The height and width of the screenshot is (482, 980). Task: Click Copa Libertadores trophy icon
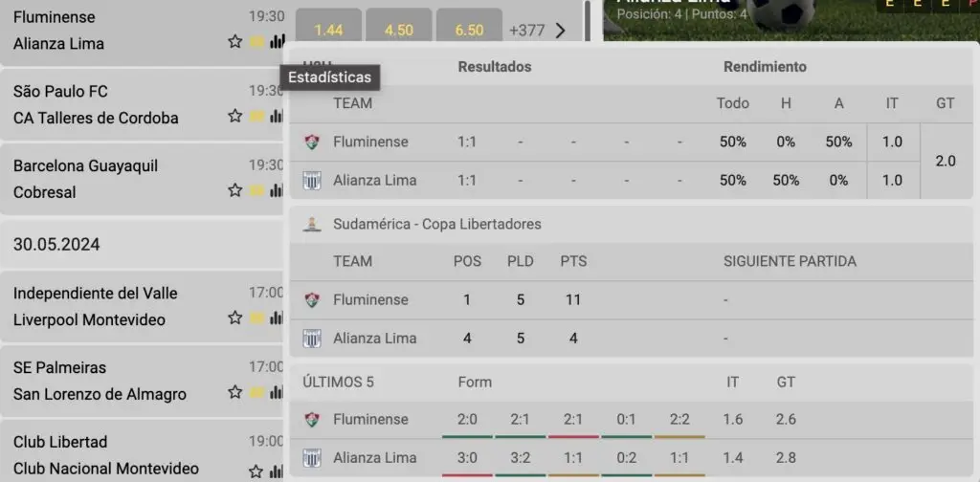tap(311, 224)
